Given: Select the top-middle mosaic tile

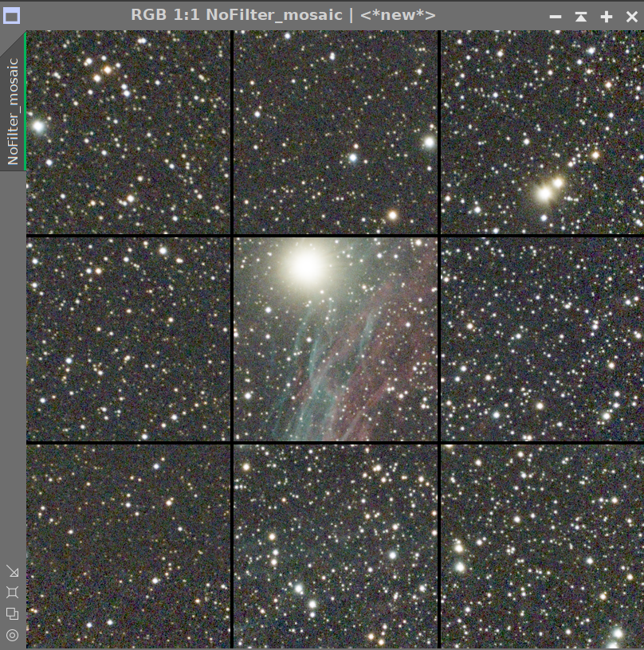Looking at the screenshot, I should pyautogui.click(x=336, y=132).
